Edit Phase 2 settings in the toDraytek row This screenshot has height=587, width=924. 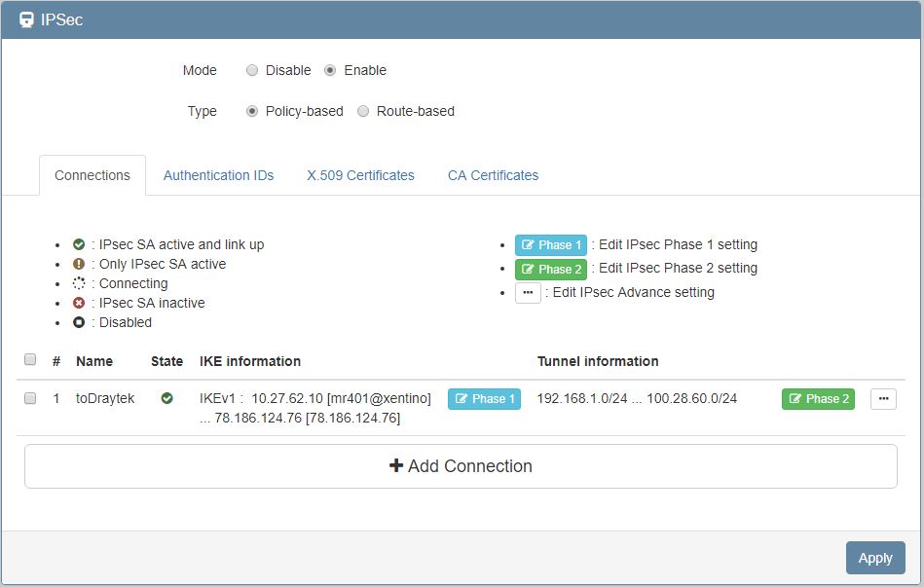click(818, 398)
